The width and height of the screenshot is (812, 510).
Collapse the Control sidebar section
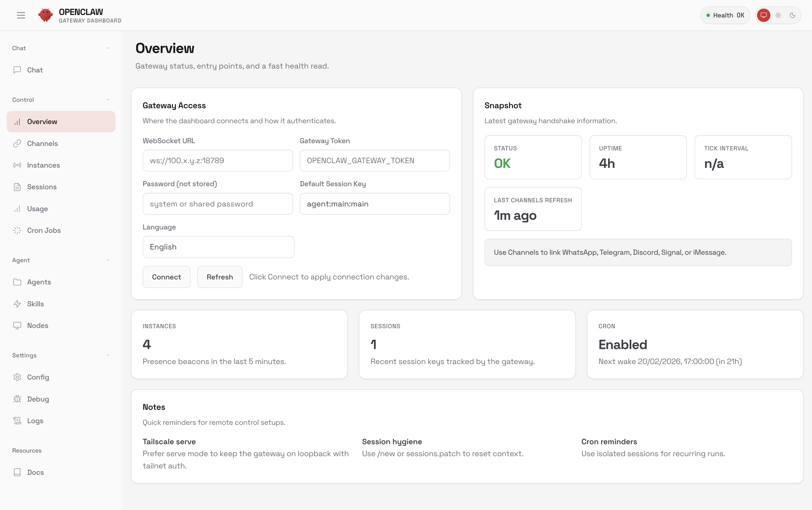click(108, 100)
